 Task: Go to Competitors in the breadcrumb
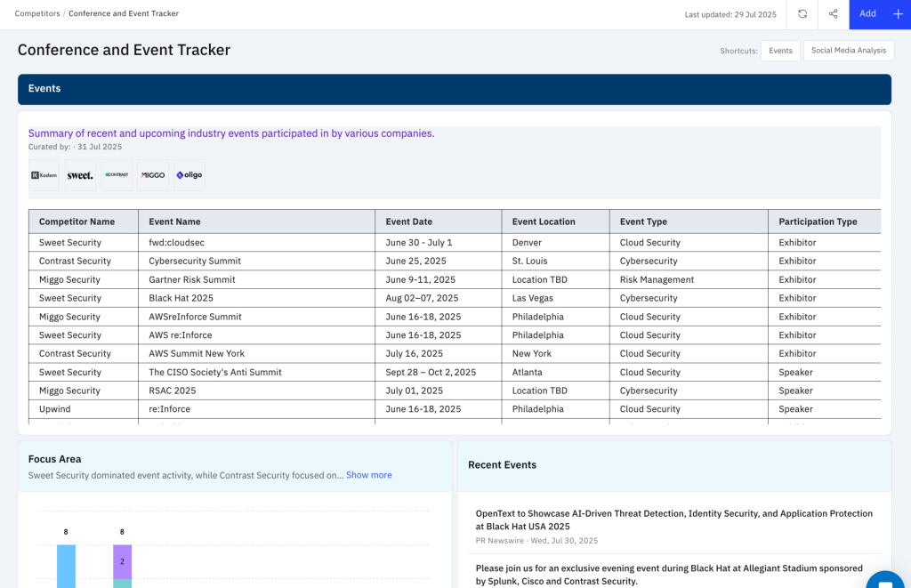(x=37, y=13)
